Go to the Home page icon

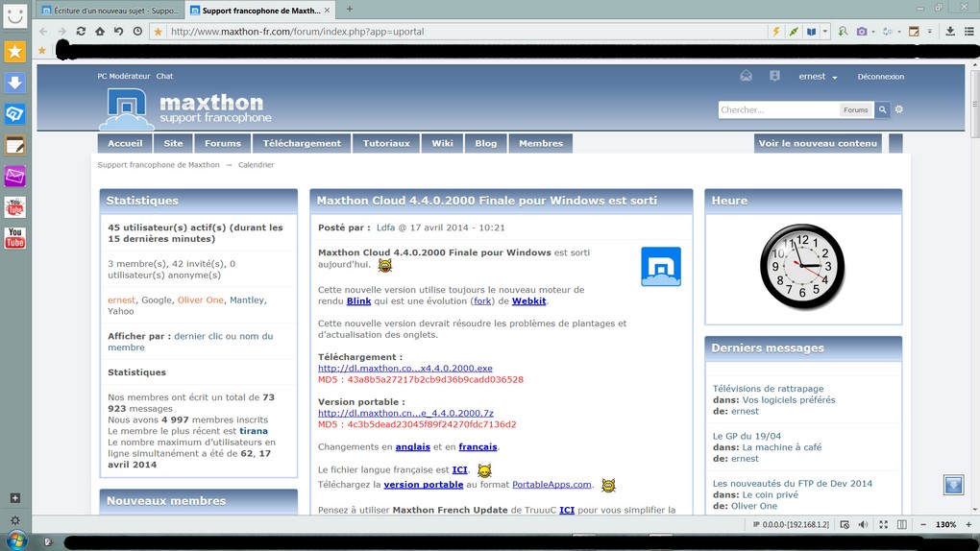click(100, 32)
